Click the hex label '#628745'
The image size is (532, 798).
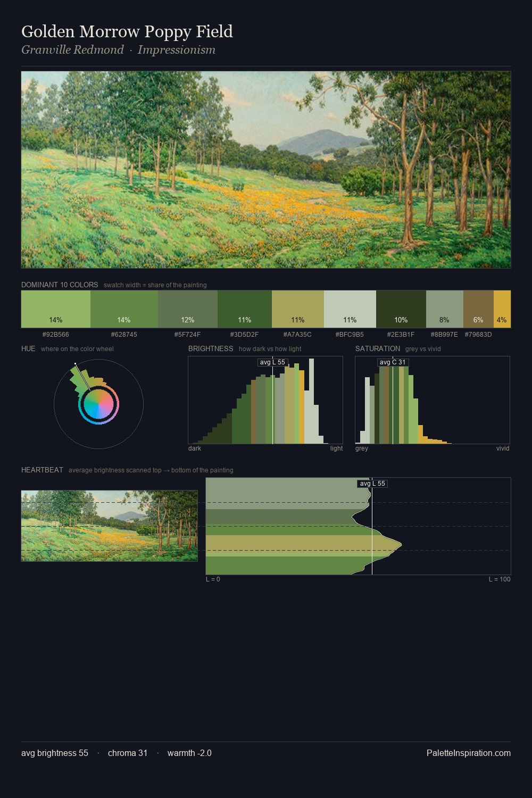point(124,335)
